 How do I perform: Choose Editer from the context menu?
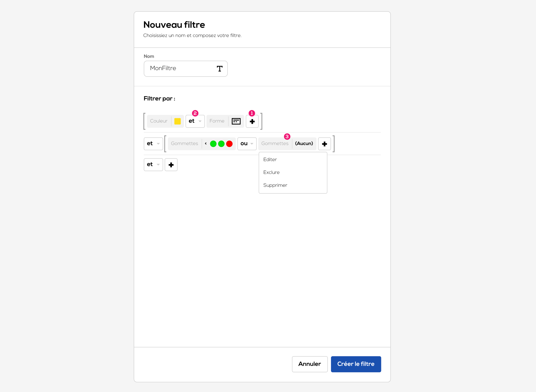click(270, 160)
